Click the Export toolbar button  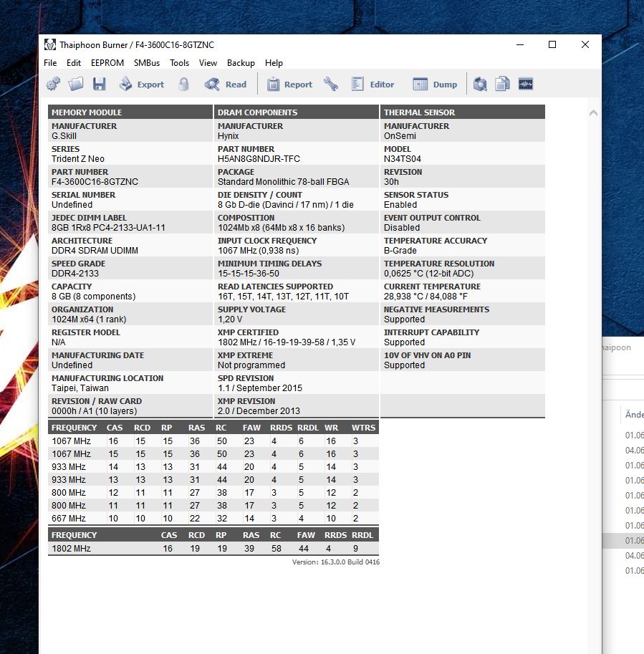[x=142, y=85]
